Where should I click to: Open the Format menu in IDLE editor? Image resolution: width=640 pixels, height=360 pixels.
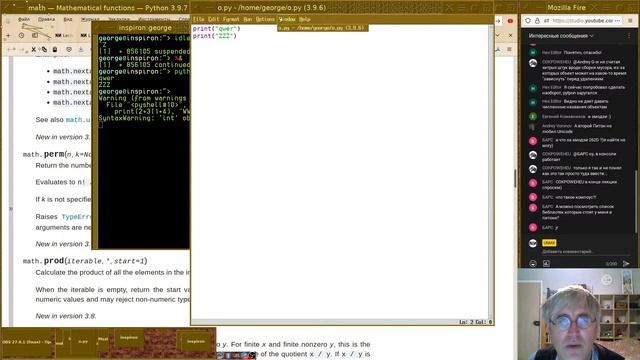point(231,19)
